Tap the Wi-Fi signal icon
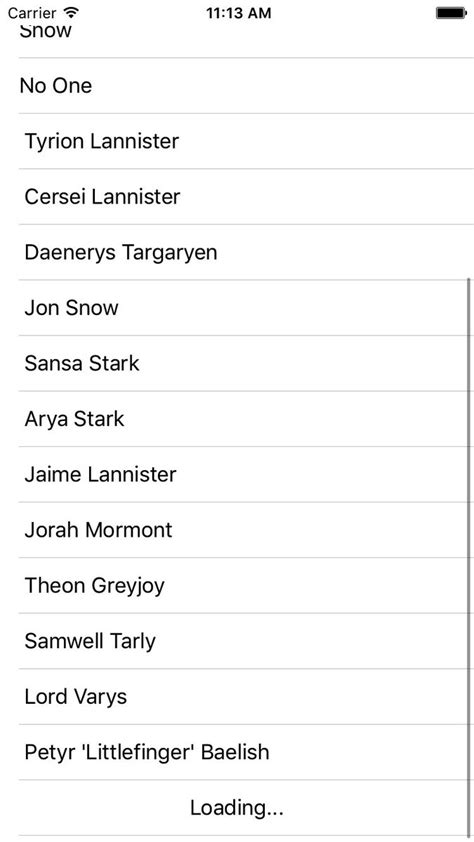 click(x=70, y=12)
